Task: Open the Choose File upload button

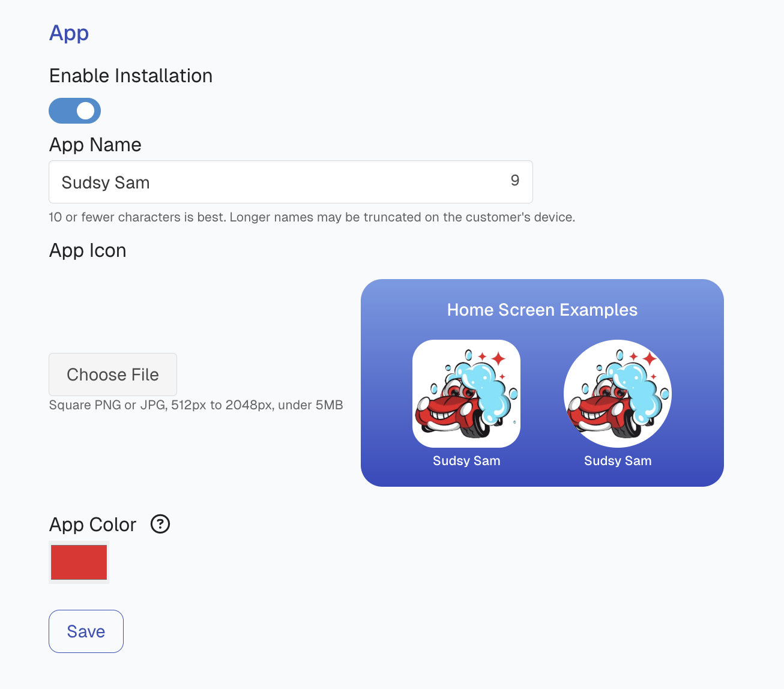Action: tap(113, 375)
